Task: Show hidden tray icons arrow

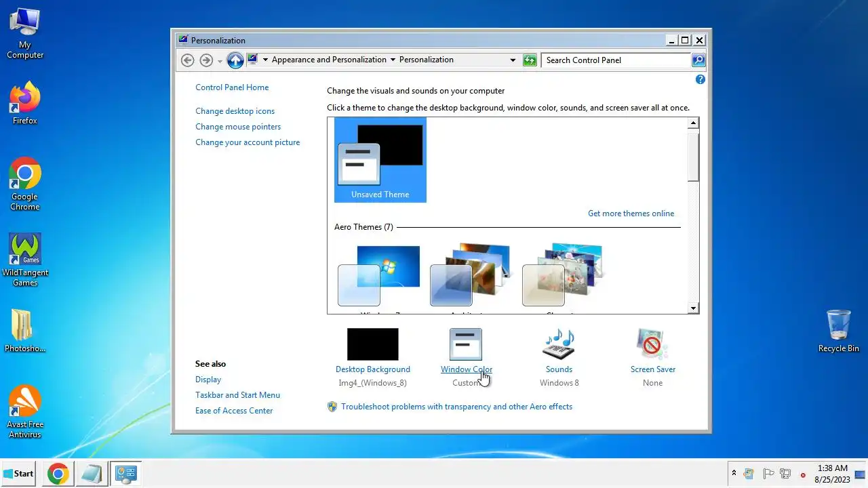Action: pyautogui.click(x=734, y=474)
